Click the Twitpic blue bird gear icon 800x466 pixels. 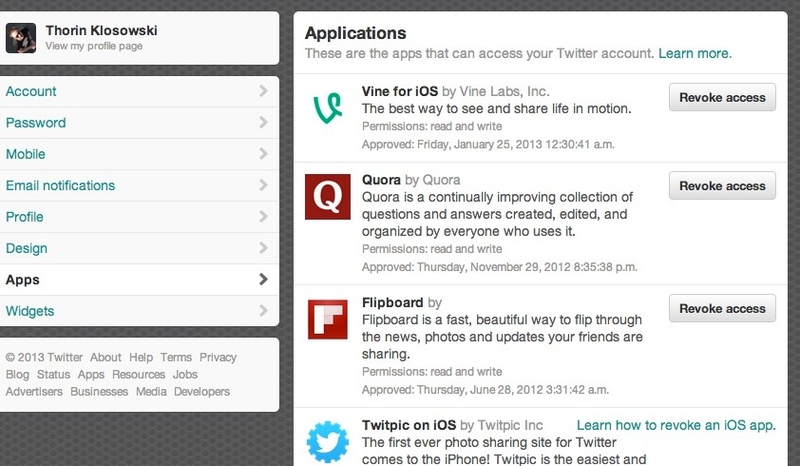pyautogui.click(x=328, y=442)
